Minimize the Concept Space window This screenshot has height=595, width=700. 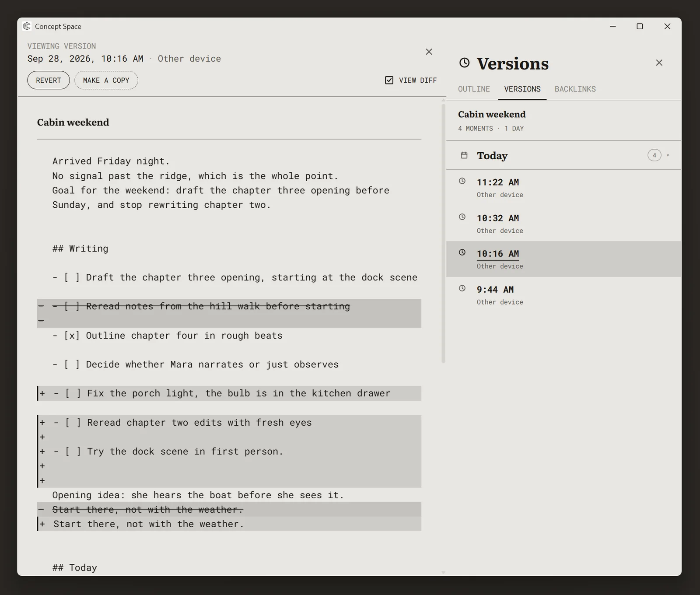613,26
